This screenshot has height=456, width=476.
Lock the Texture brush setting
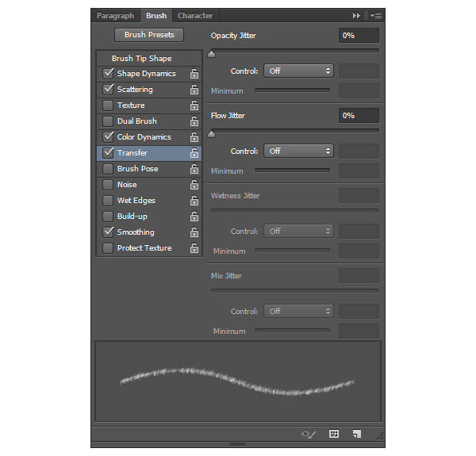[194, 105]
